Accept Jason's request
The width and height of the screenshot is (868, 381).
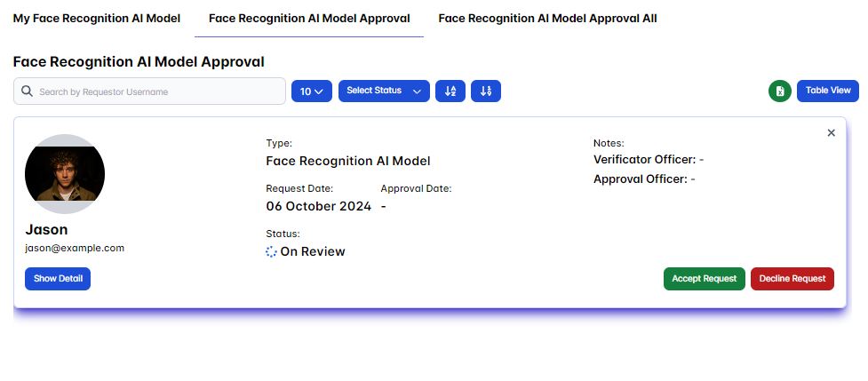pyautogui.click(x=704, y=279)
